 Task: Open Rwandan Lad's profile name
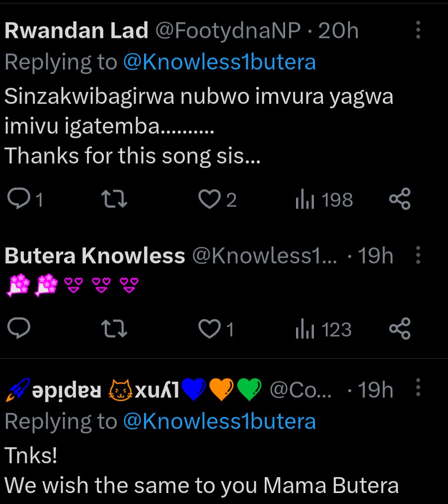click(76, 31)
